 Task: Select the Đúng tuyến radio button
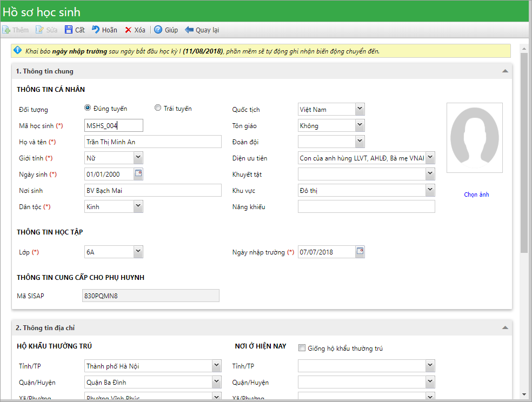[x=88, y=108]
